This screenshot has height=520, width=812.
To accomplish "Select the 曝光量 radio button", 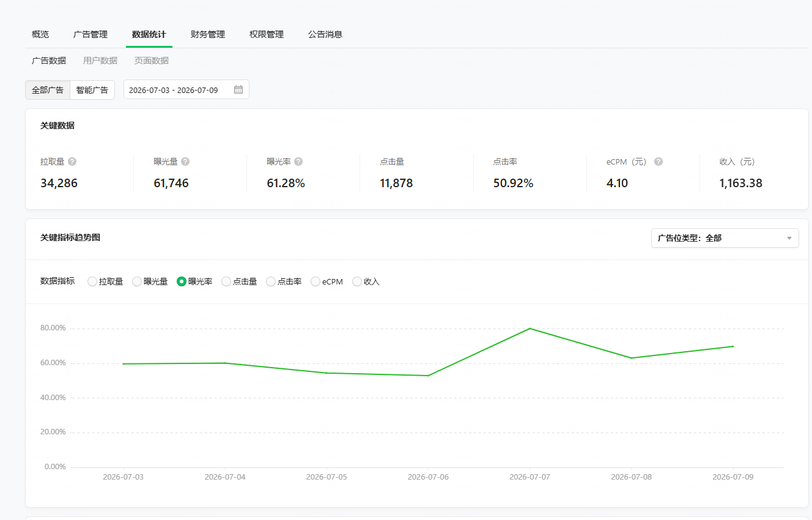I will point(137,281).
